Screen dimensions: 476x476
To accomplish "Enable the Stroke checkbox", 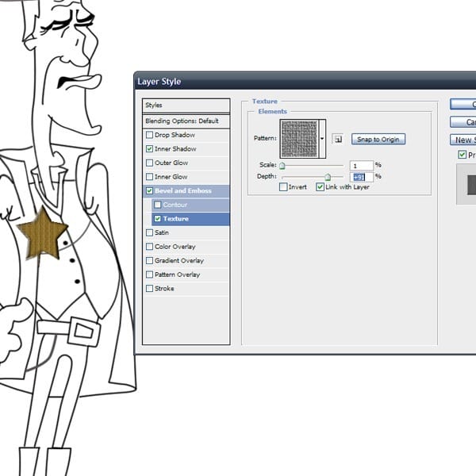I will click(x=149, y=289).
